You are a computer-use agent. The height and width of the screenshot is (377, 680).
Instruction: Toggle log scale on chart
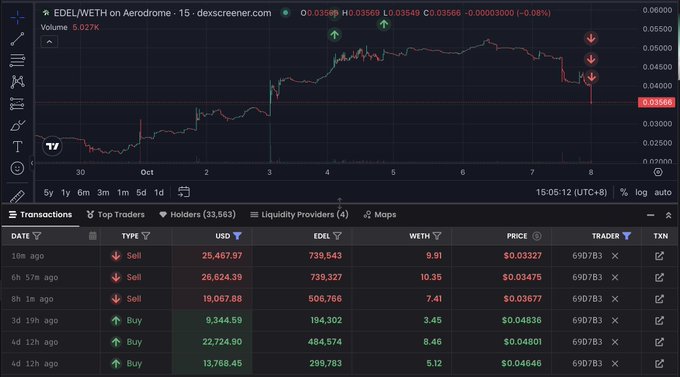pos(641,192)
